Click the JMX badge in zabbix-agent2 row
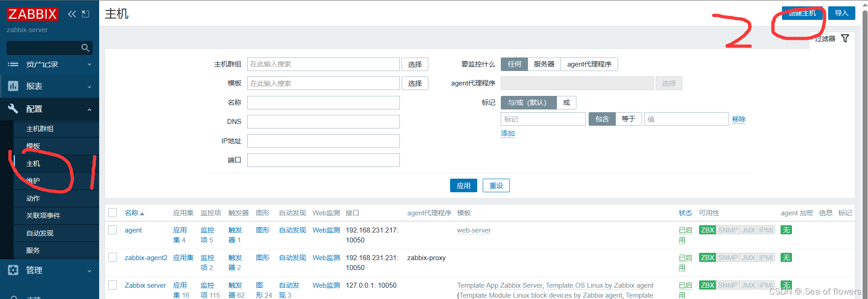 point(748,258)
